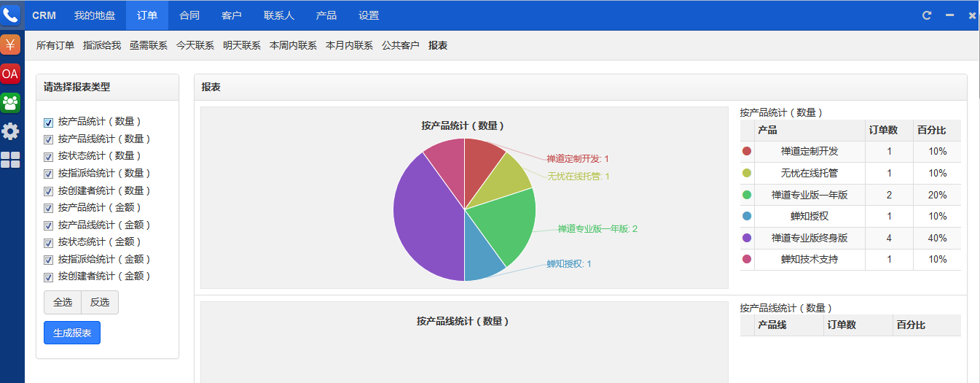Screen dimensions: 980x383
Task: Toggle 按产品统计（金额）checkbox
Action: 49,209
